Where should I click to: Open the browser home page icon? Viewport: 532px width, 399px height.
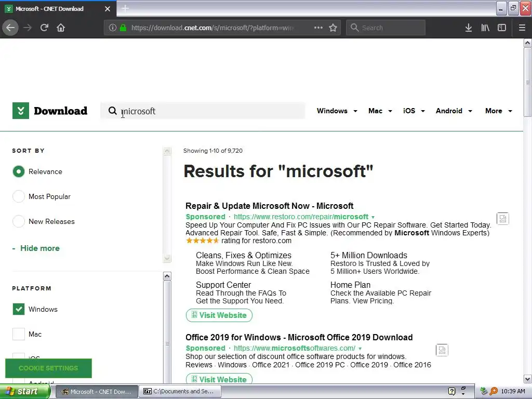pyautogui.click(x=61, y=28)
